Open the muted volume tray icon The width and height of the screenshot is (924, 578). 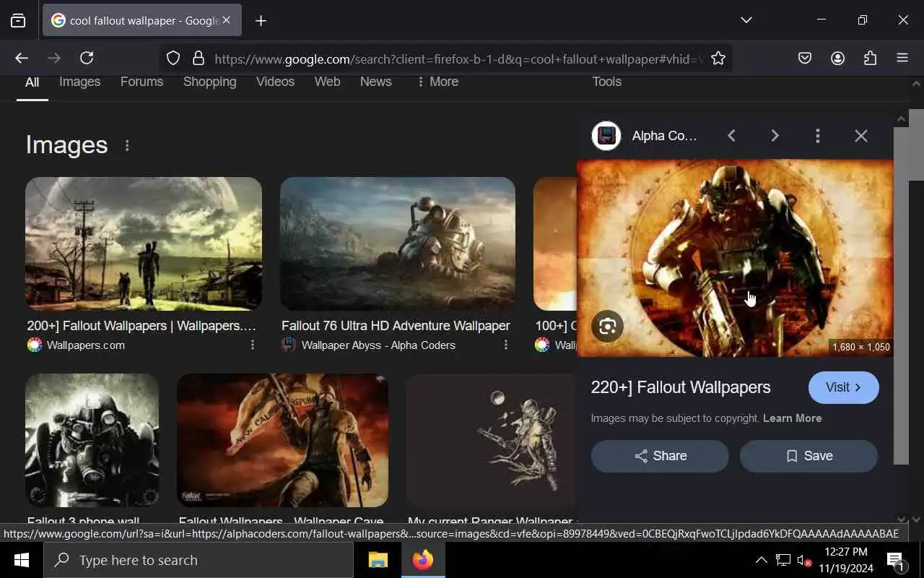(805, 560)
